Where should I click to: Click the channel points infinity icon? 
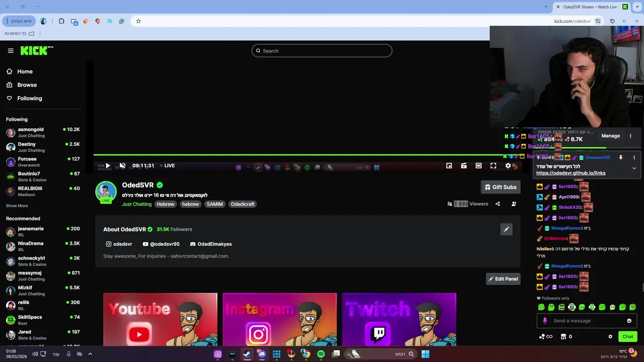(546, 337)
